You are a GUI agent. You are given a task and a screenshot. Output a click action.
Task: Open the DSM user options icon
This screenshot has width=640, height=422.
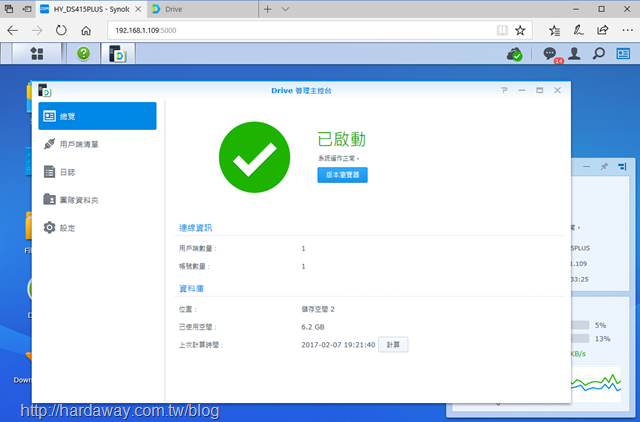tap(574, 53)
